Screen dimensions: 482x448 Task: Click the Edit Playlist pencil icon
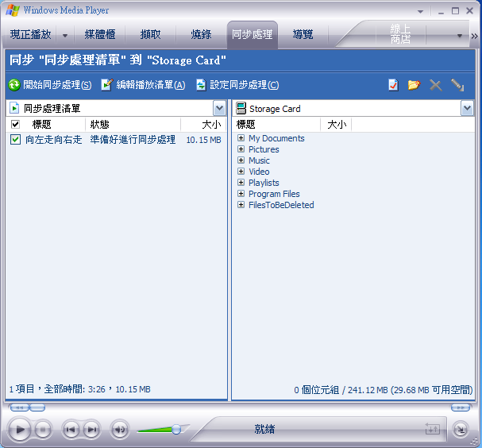click(x=106, y=84)
